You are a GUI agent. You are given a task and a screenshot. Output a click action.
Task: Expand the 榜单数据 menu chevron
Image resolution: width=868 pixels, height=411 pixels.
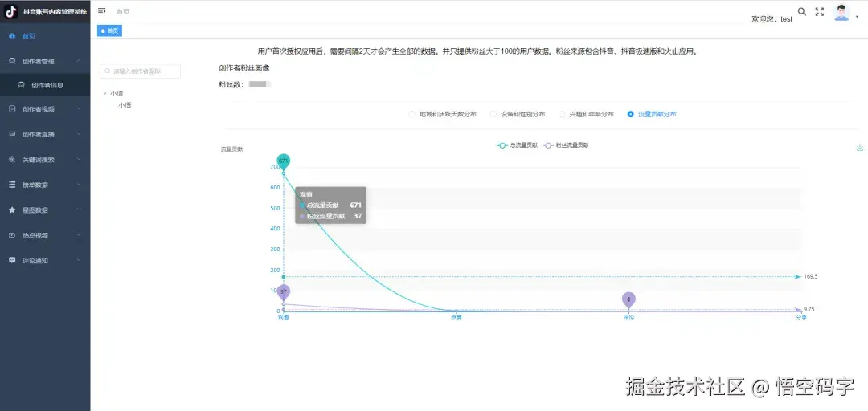click(79, 185)
